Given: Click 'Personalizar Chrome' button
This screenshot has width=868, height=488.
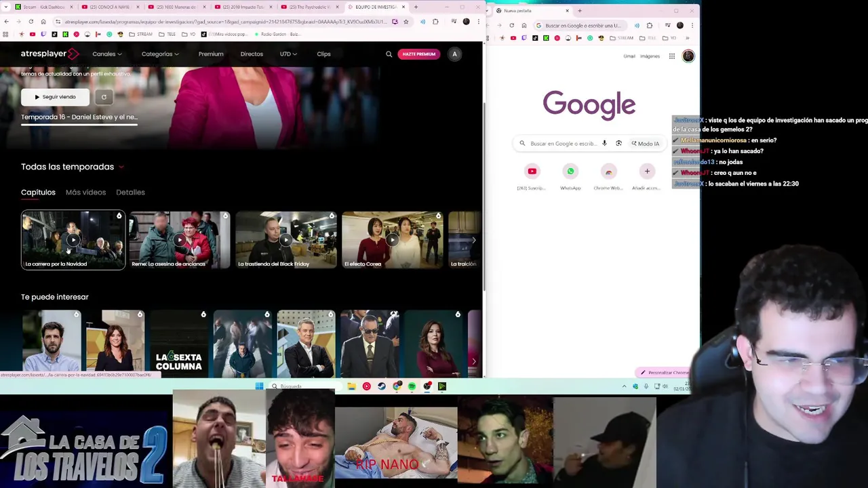Looking at the screenshot, I should (665, 373).
